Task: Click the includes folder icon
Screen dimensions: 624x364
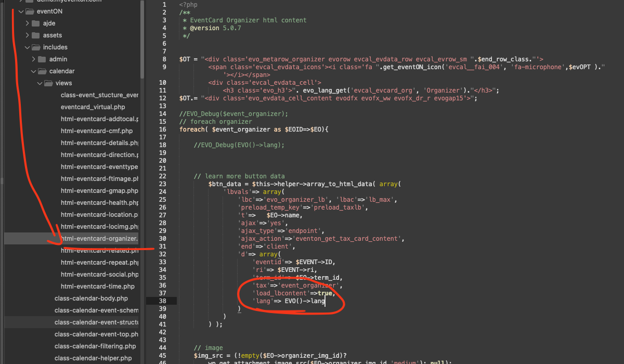Action: (x=36, y=47)
